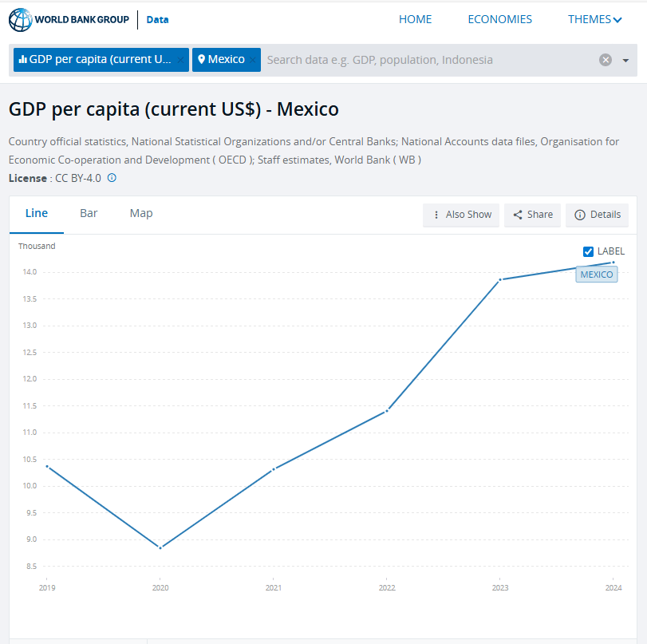Click the World Bank Group logo
The width and height of the screenshot is (647, 644).
69,19
